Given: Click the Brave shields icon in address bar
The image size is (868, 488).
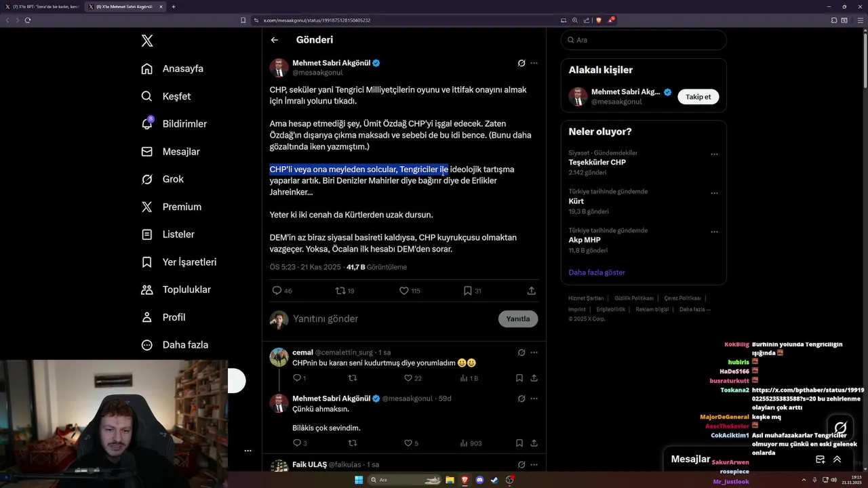Looking at the screenshot, I should (x=599, y=20).
